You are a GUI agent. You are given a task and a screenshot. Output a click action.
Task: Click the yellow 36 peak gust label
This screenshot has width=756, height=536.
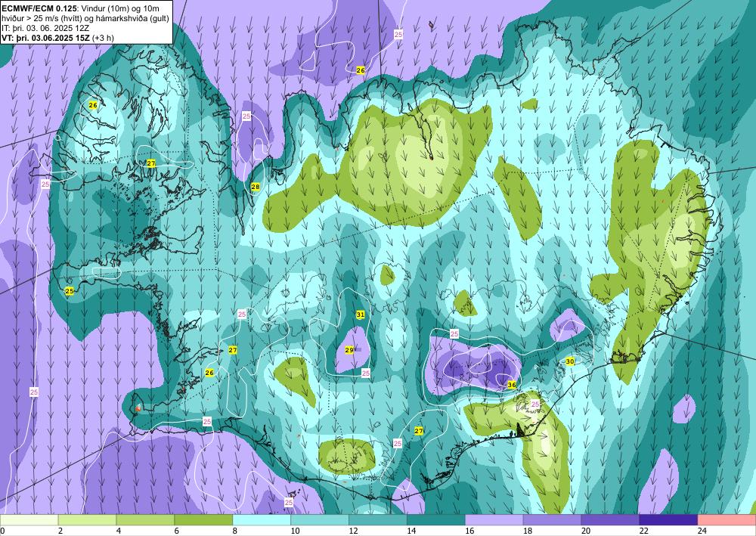pos(512,385)
